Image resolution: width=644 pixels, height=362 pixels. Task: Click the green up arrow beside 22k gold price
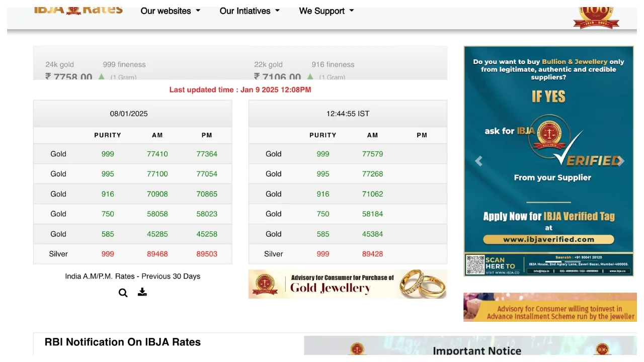[310, 76]
